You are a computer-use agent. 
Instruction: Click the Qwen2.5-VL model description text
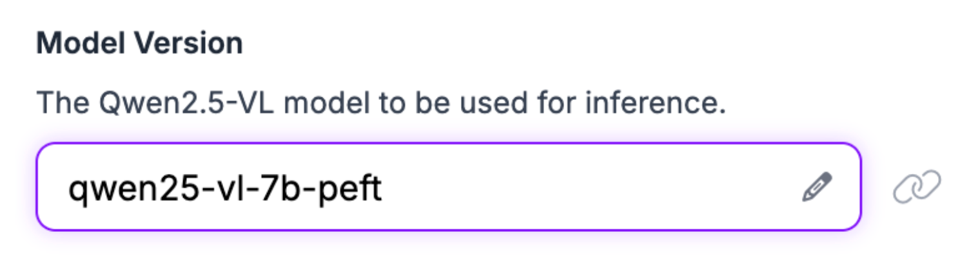380,103
